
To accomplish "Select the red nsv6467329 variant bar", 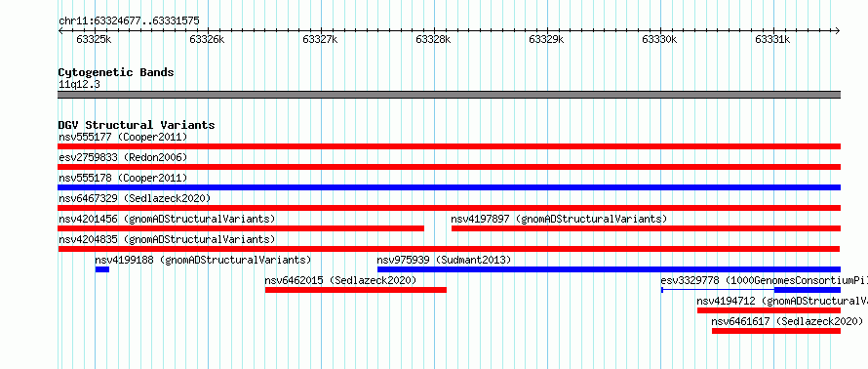I will [x=449, y=208].
